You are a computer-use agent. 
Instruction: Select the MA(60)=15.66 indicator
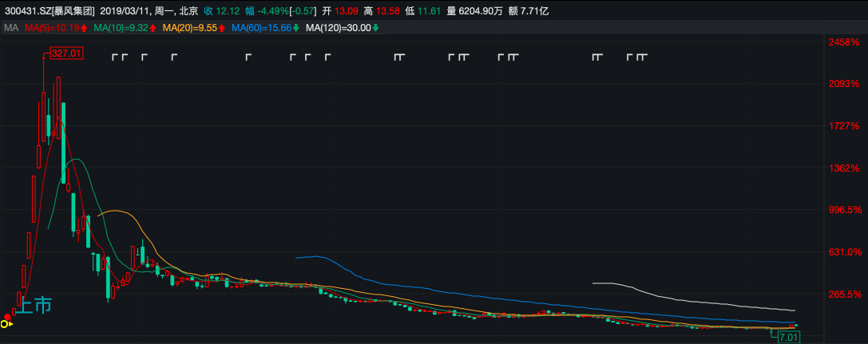click(x=261, y=28)
